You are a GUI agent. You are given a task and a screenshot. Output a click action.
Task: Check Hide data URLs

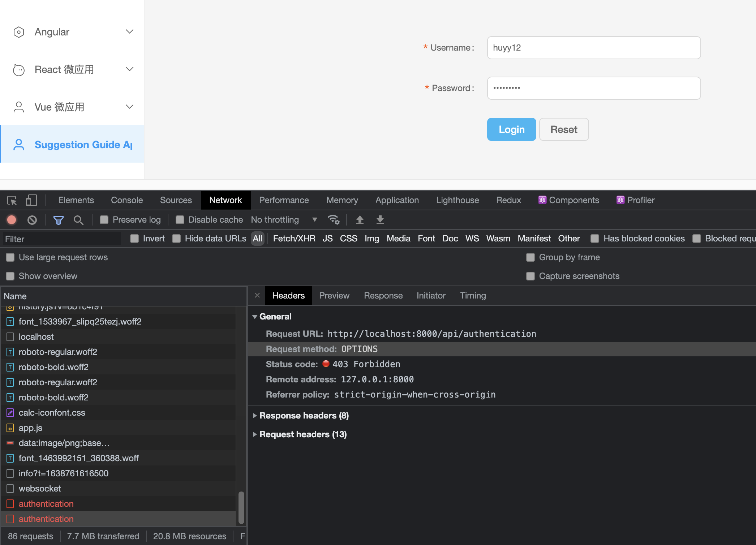176,239
